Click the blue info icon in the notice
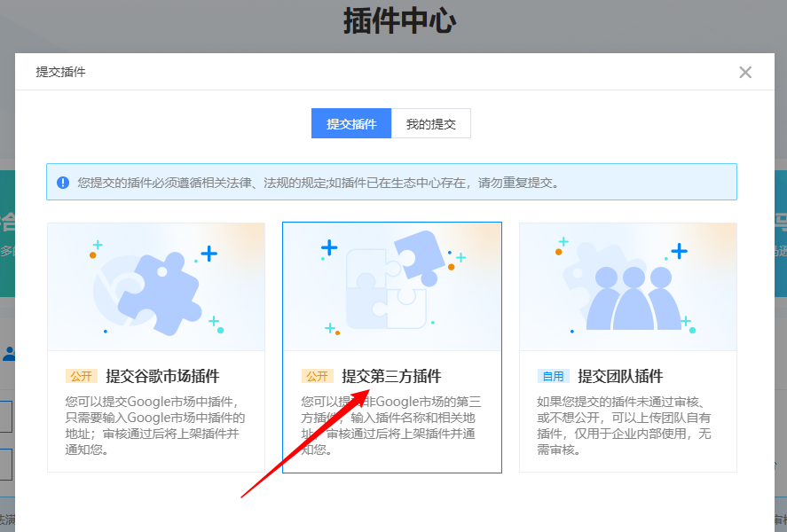Viewport: 787px width, 532px height. (x=63, y=183)
